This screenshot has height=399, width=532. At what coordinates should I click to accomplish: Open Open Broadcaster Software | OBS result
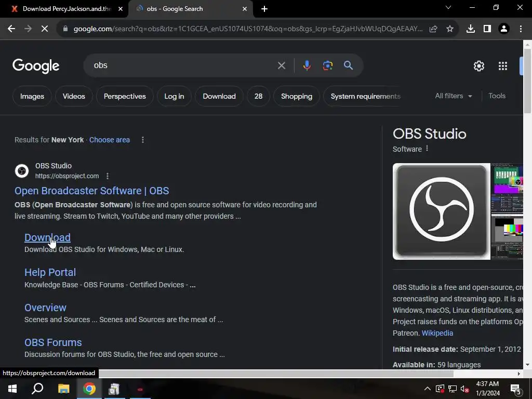[x=91, y=191]
